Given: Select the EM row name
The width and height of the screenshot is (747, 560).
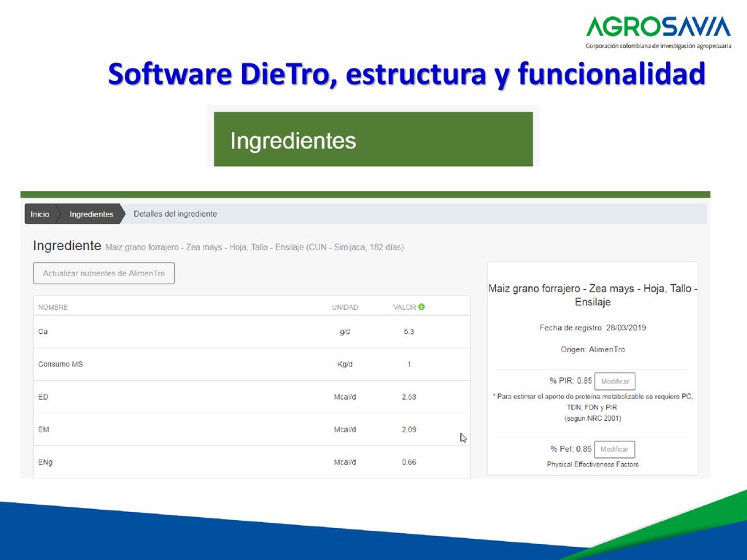Looking at the screenshot, I should [x=44, y=429].
